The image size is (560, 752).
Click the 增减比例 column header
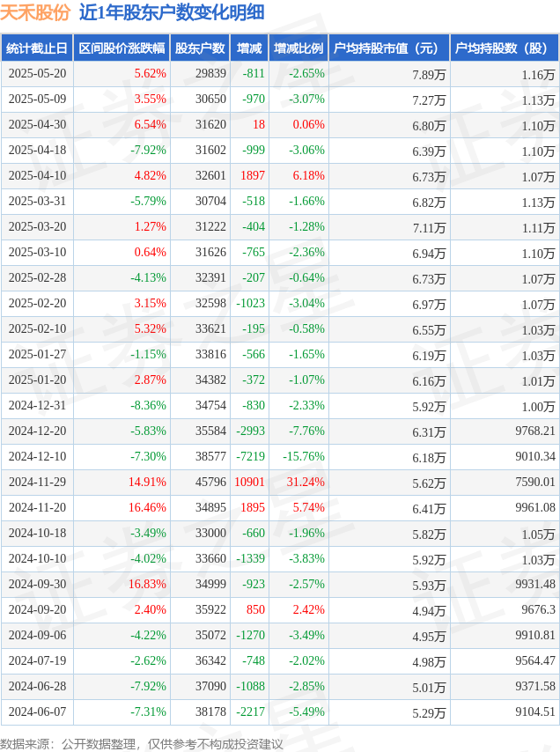[298, 48]
